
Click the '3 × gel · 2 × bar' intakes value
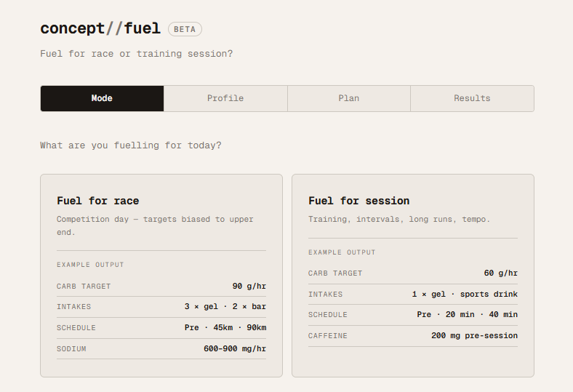[x=225, y=306]
